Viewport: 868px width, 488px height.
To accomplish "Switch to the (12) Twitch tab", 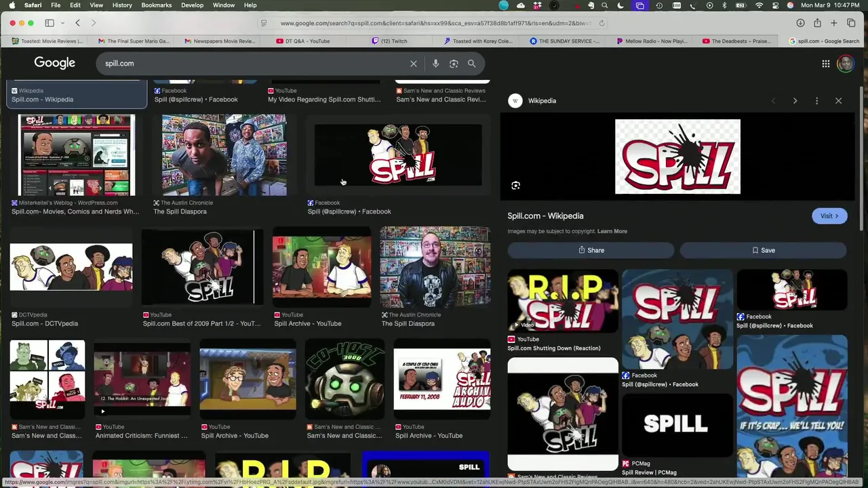I will (389, 41).
